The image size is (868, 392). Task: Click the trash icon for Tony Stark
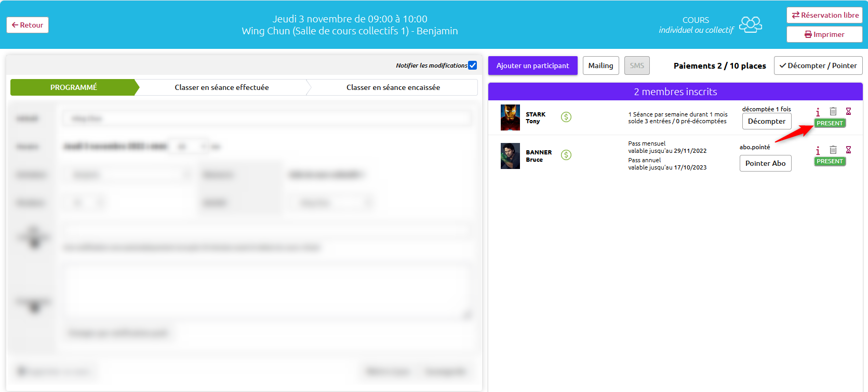pos(833,111)
